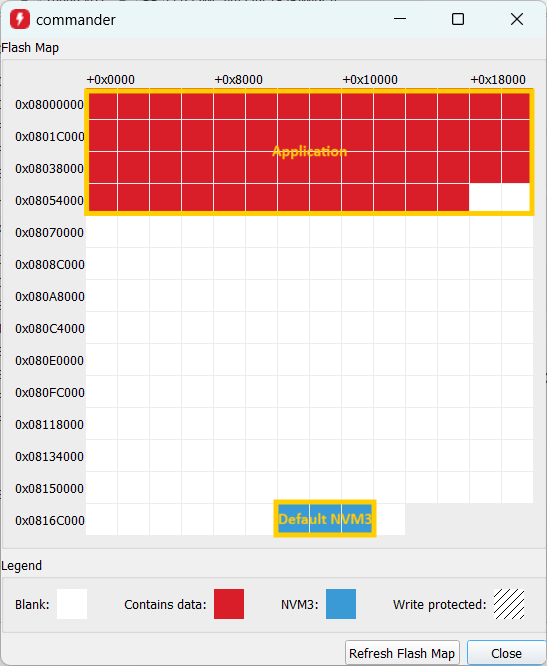Maximize the commander window
This screenshot has width=547, height=666.
(x=458, y=19)
